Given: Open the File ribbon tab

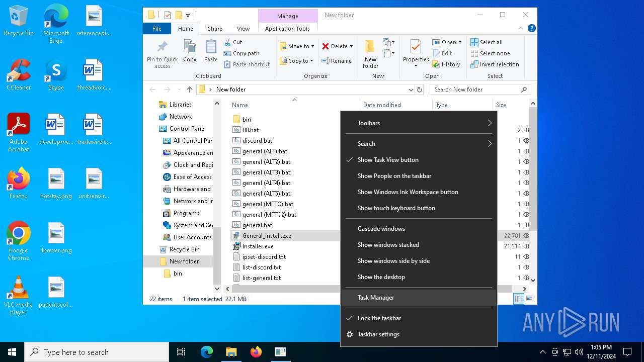Looking at the screenshot, I should [x=157, y=29].
